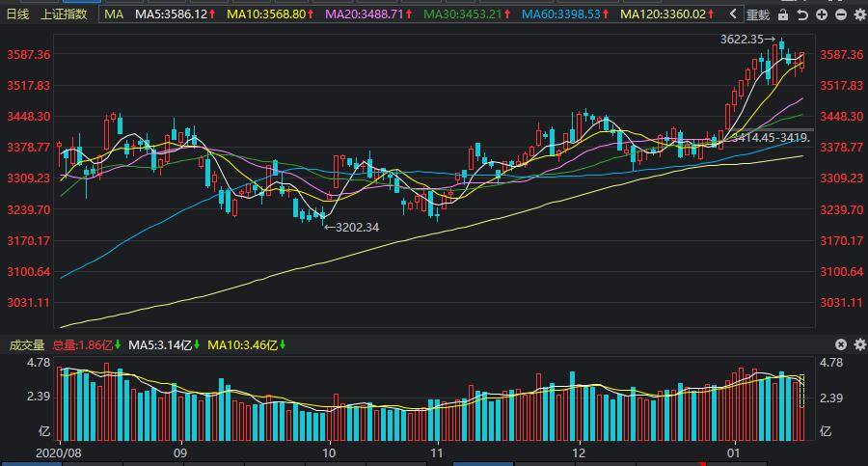Screen dimensions: 868x466
Task: Open main chart settings gear
Action: pyautogui.click(x=859, y=15)
